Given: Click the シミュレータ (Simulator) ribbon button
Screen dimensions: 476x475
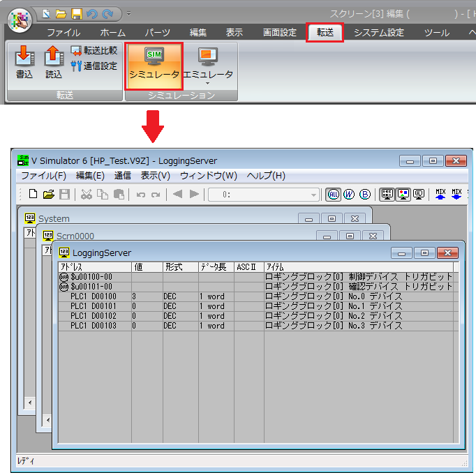Looking at the screenshot, I should (x=154, y=64).
